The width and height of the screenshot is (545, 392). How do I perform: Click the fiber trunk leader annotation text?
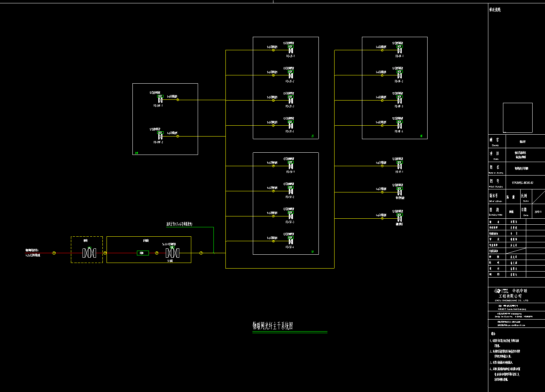(179, 224)
